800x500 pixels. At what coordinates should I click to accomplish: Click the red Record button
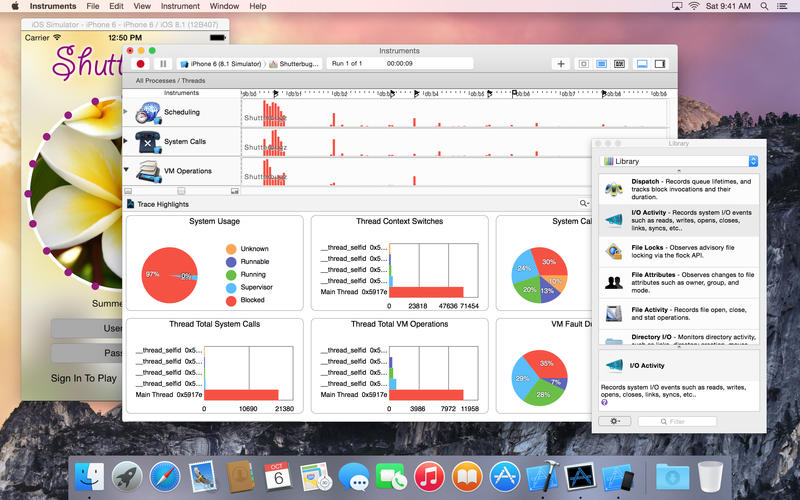(x=141, y=63)
